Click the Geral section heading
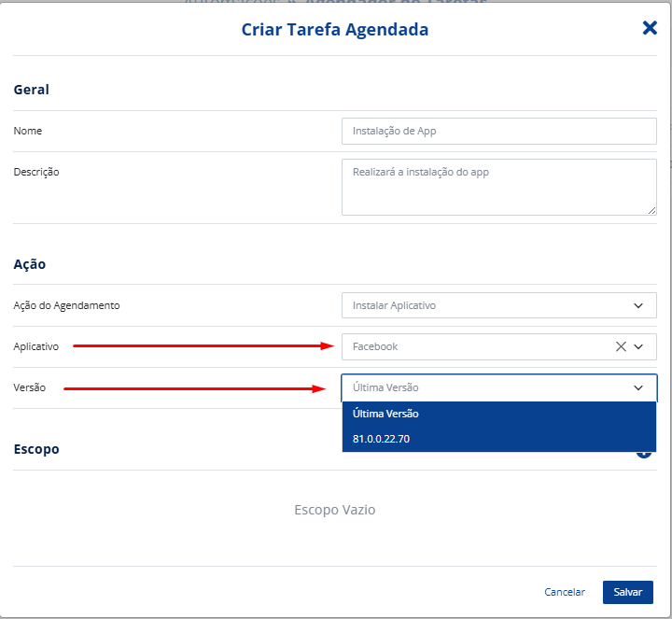Viewport: 672px width, 619px height. [32, 90]
